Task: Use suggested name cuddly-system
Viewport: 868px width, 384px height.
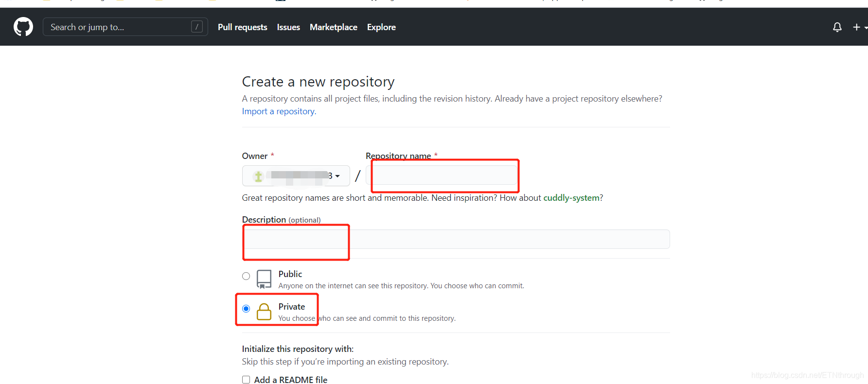Action: 571,198
